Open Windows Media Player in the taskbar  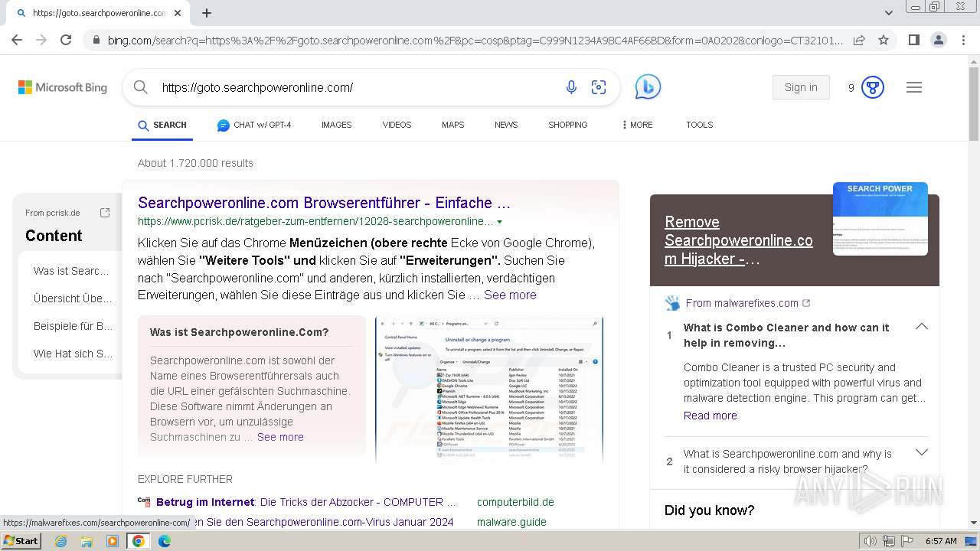point(113,541)
